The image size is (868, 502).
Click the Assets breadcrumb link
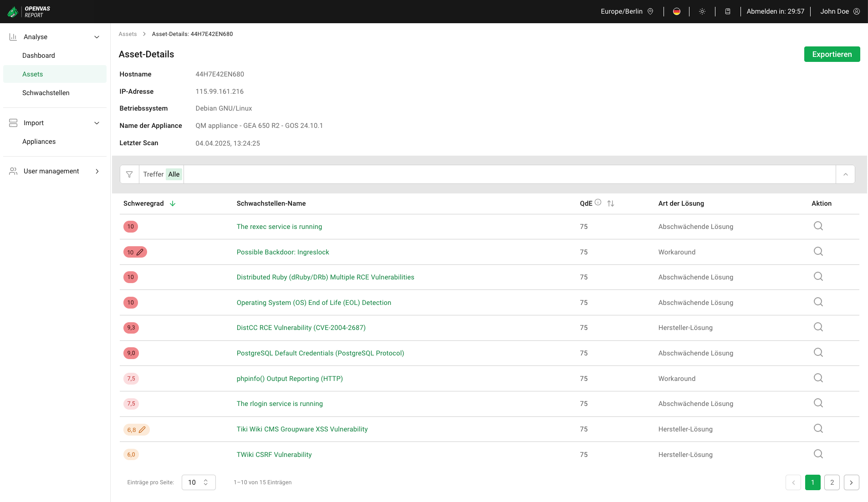tap(128, 34)
